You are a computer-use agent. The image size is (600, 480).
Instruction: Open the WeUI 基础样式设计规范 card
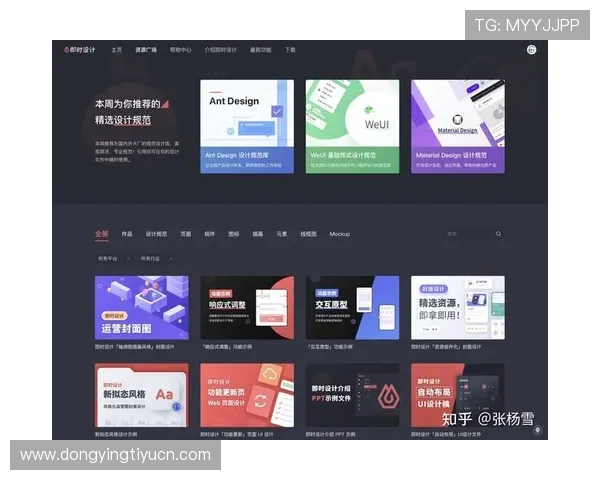tap(352, 127)
